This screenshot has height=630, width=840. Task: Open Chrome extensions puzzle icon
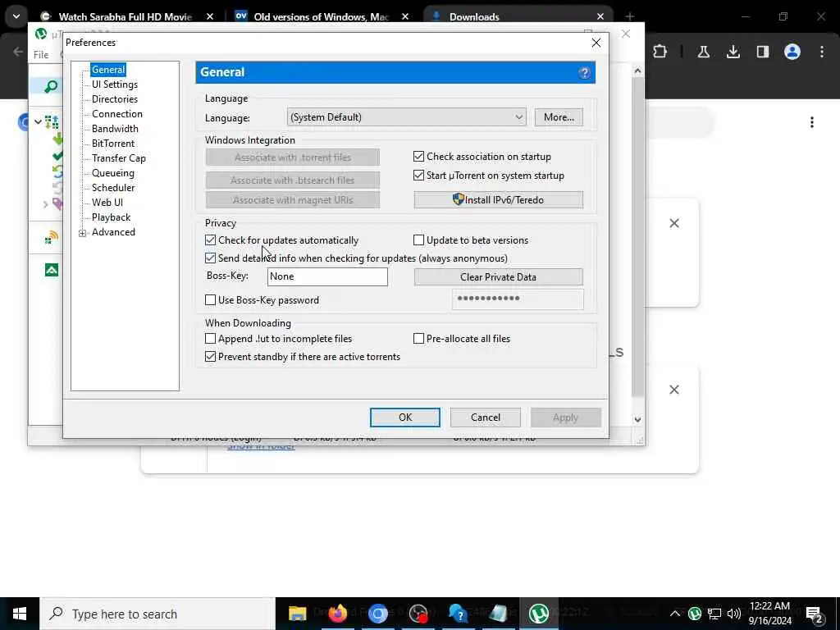pyautogui.click(x=660, y=52)
